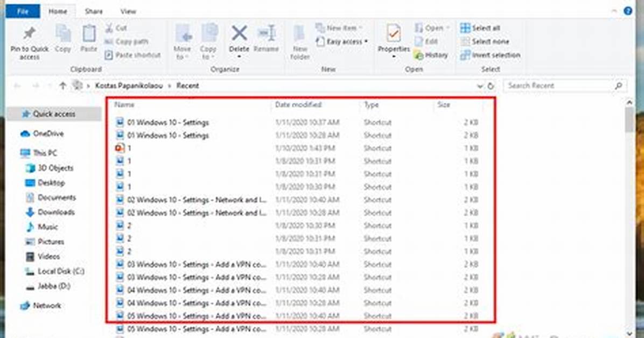Sort by the Size column header
The height and width of the screenshot is (338, 644).
point(444,105)
